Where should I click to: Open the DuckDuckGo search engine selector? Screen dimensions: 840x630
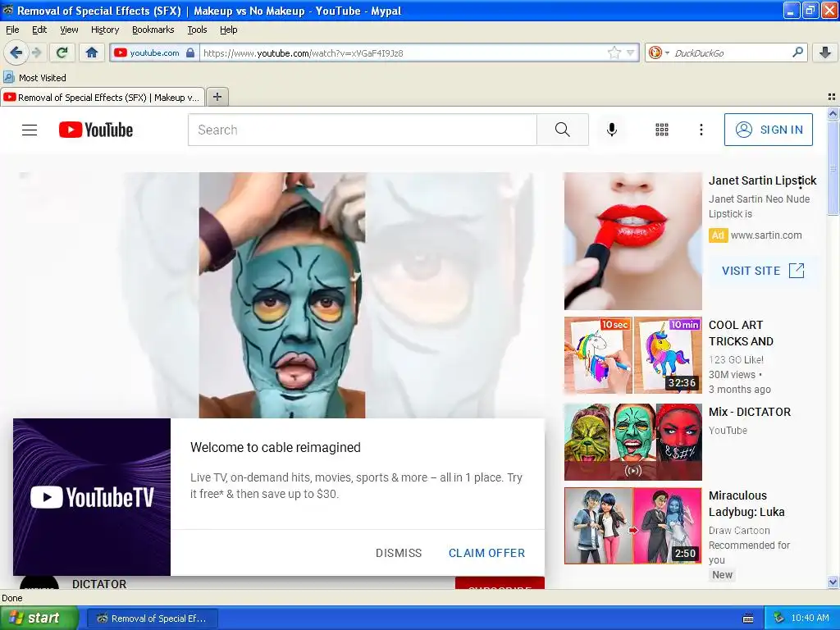[659, 52]
